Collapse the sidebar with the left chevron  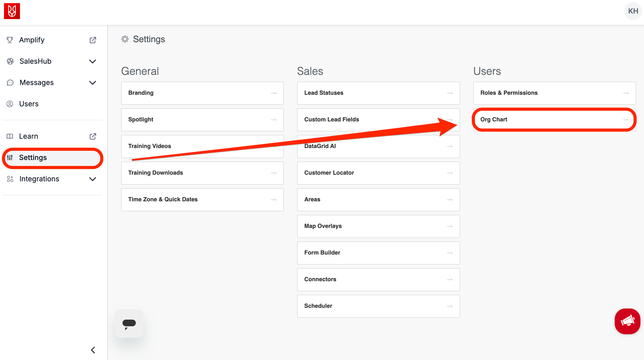coord(93,350)
